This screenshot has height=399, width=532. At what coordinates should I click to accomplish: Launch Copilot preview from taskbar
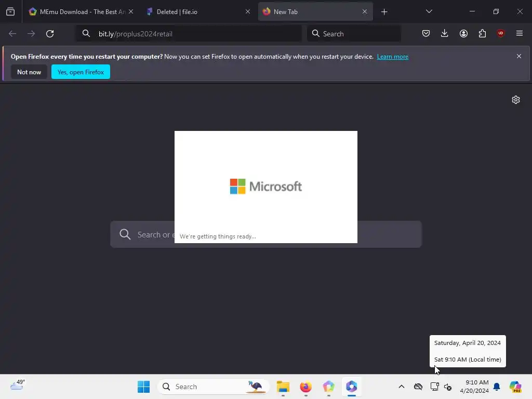point(515,387)
